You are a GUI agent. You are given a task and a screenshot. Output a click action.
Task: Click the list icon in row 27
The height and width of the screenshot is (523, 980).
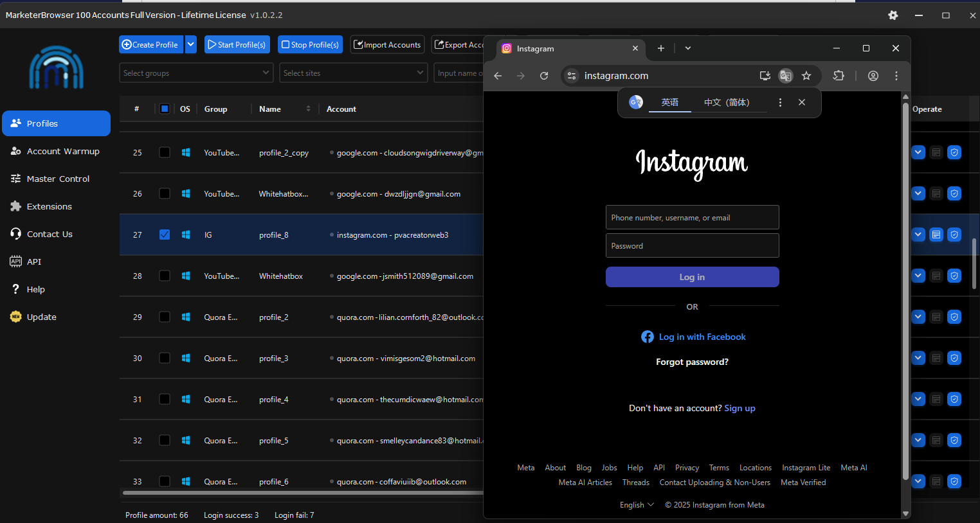coord(936,235)
